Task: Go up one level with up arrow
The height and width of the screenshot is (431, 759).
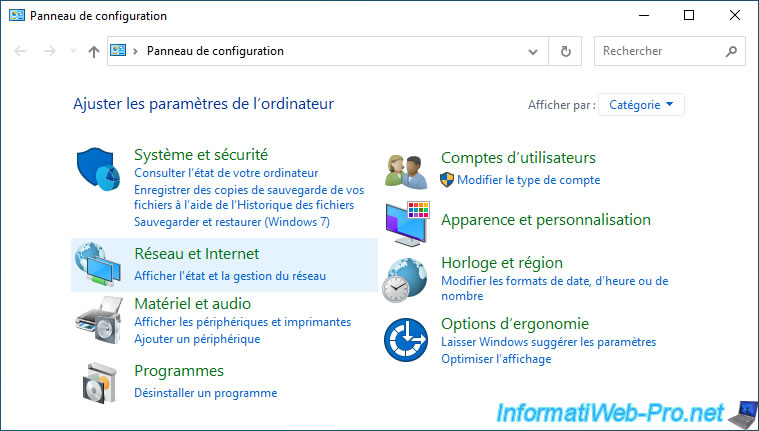Action: [x=94, y=51]
